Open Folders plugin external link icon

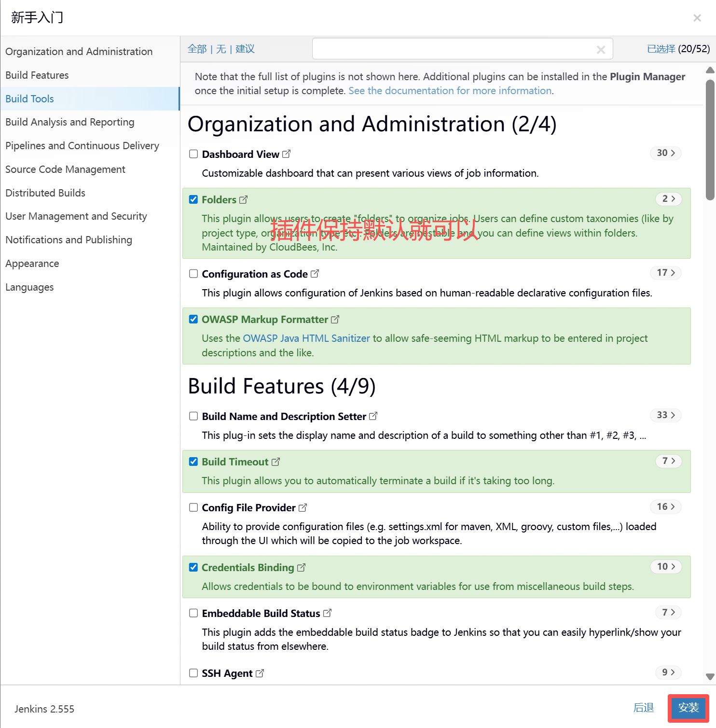point(243,199)
